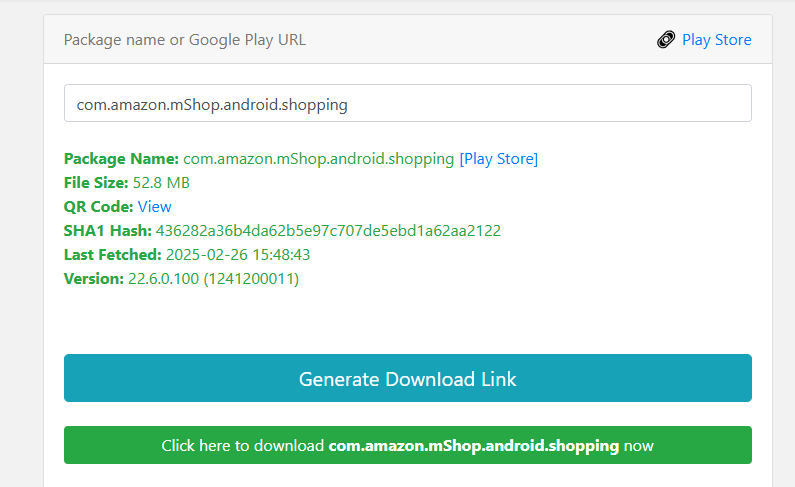The height and width of the screenshot is (487, 795).
Task: Click View next to QR Code
Action: 155,207
